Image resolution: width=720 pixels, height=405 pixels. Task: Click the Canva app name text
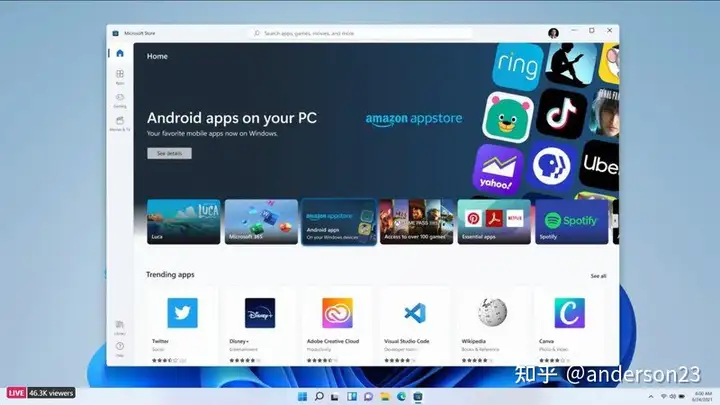pos(546,341)
